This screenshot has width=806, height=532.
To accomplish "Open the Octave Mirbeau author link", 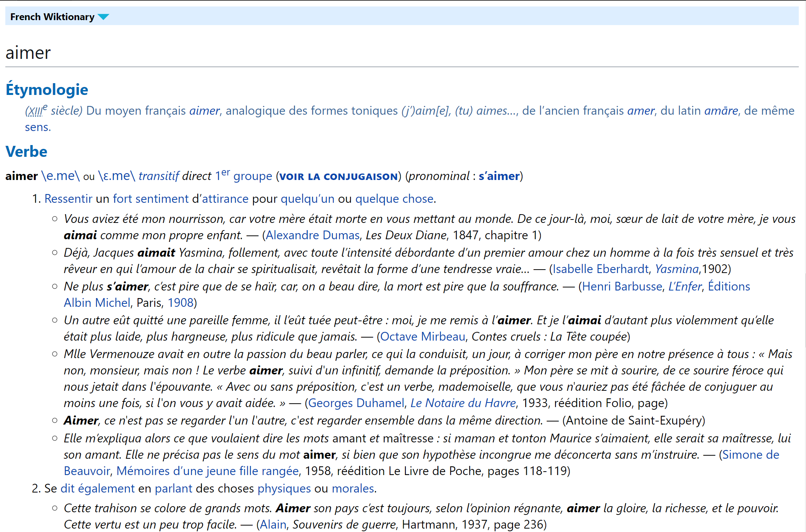I will tap(423, 336).
